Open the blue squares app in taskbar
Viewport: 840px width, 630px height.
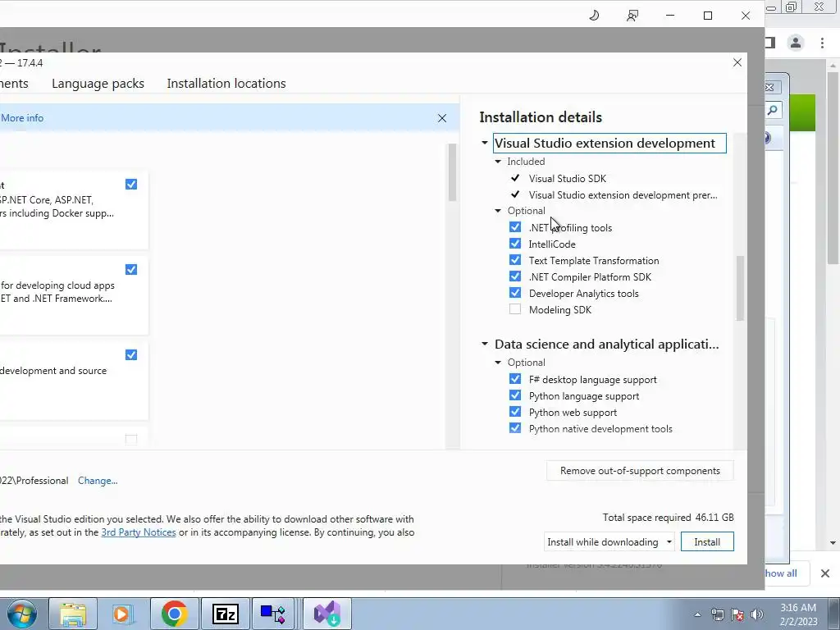(x=273, y=614)
